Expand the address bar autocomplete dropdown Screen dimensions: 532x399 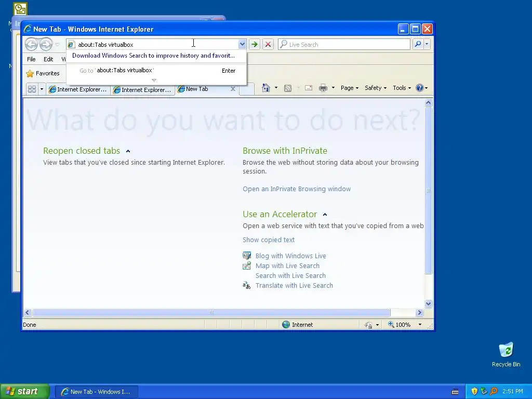pyautogui.click(x=242, y=45)
